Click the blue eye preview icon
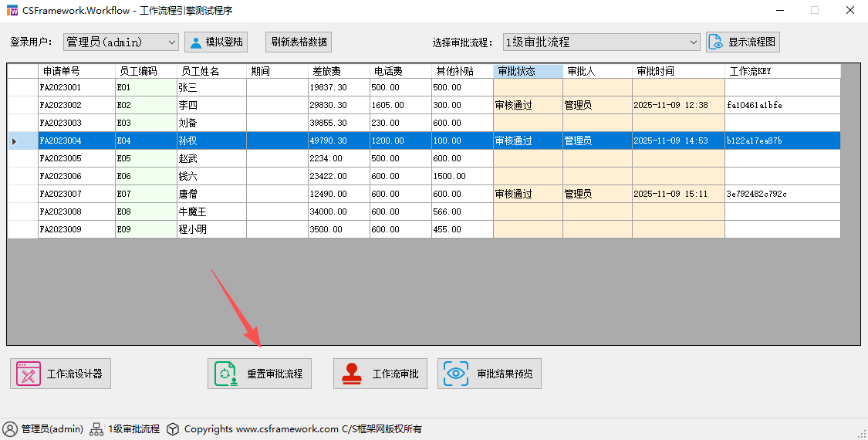The width and height of the screenshot is (868, 440). [x=455, y=374]
